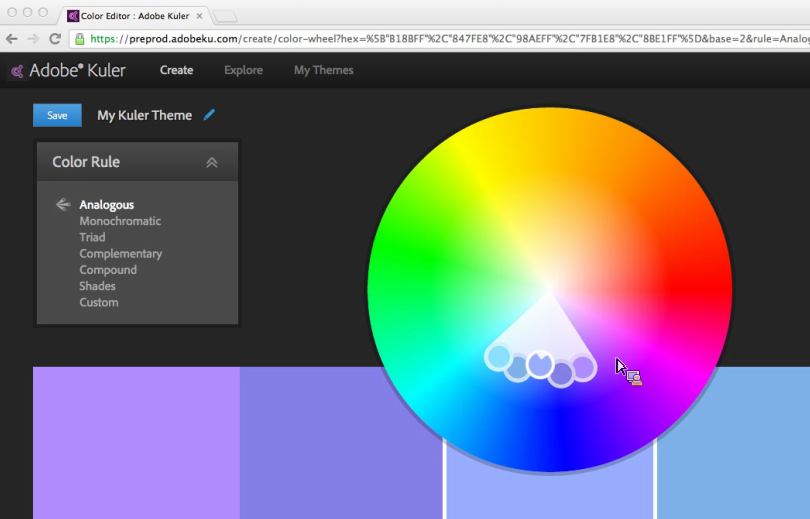This screenshot has width=810, height=519.
Task: Go to the Explore page
Action: [243, 70]
